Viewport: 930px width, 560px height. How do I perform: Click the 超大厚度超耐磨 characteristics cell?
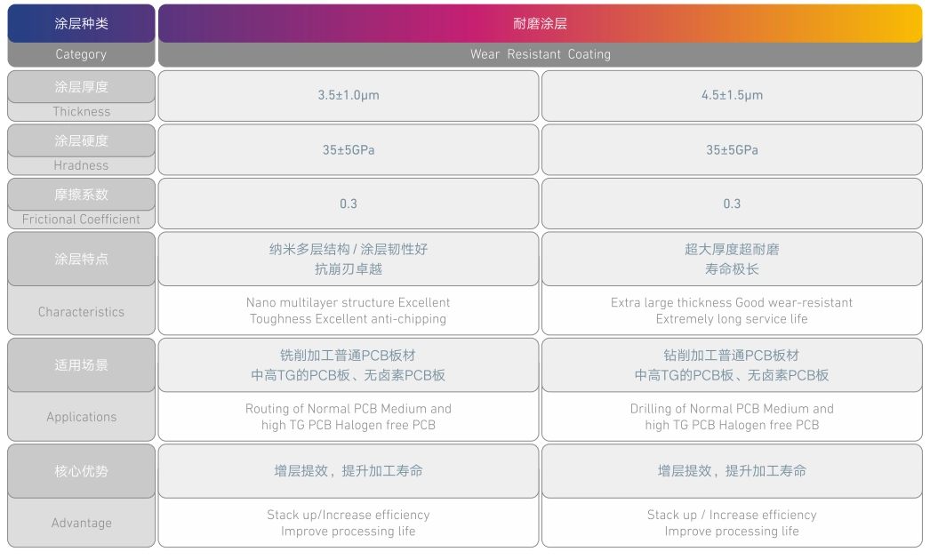731,259
